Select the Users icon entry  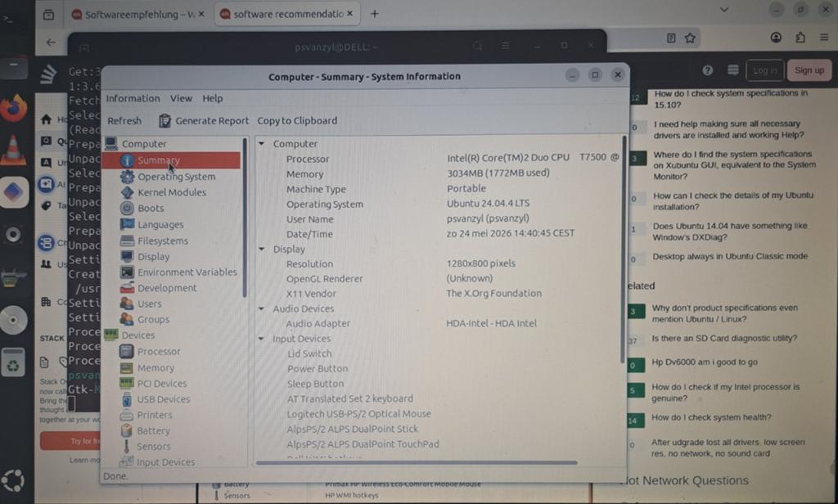tap(127, 304)
